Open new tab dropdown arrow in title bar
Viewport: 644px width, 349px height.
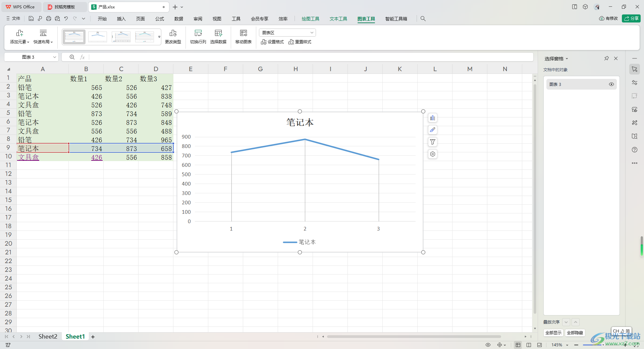point(182,7)
